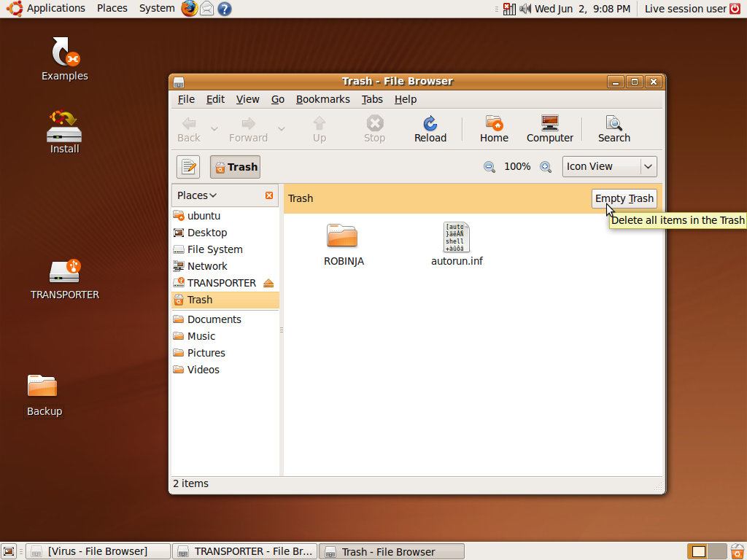Image resolution: width=747 pixels, height=560 pixels.
Task: Toggle show desktop button in bottom panel
Action: point(9,551)
